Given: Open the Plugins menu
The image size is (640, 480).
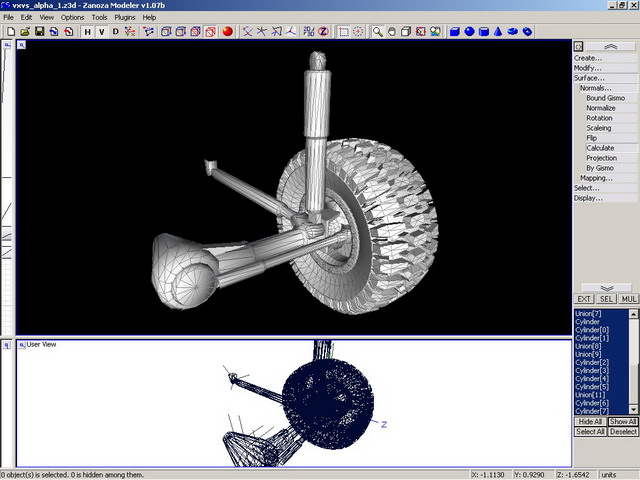Looking at the screenshot, I should pos(125,17).
